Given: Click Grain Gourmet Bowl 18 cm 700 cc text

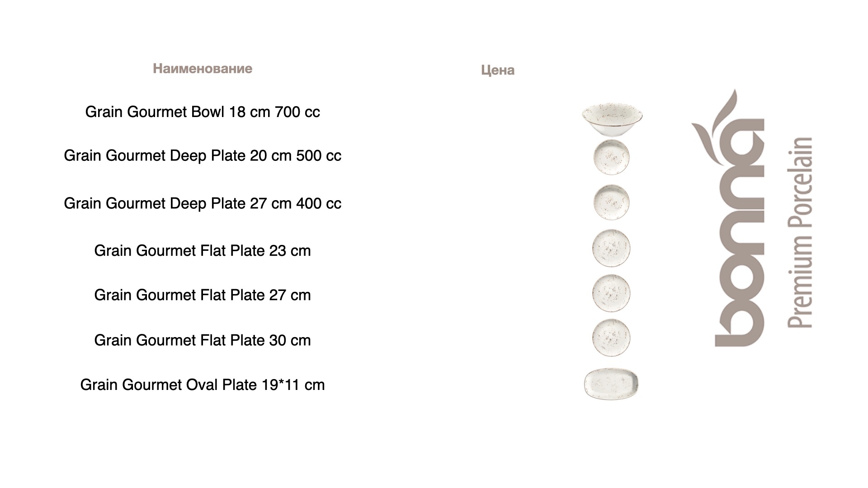Looking at the screenshot, I should 203,112.
